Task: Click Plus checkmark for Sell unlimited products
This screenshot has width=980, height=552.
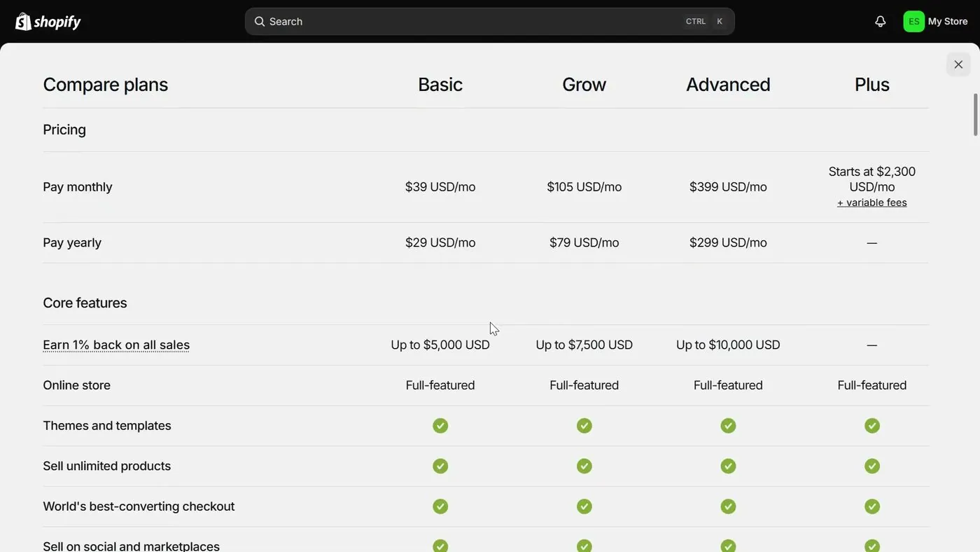Action: click(872, 467)
